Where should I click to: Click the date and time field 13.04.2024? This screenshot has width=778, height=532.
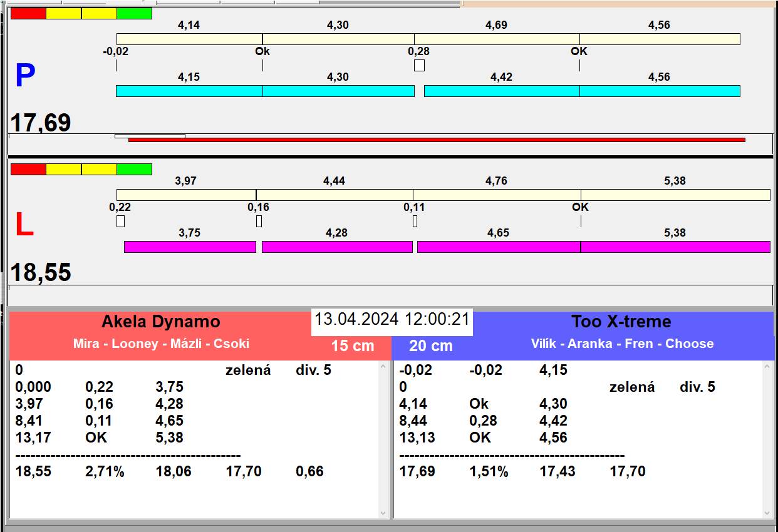tap(392, 319)
